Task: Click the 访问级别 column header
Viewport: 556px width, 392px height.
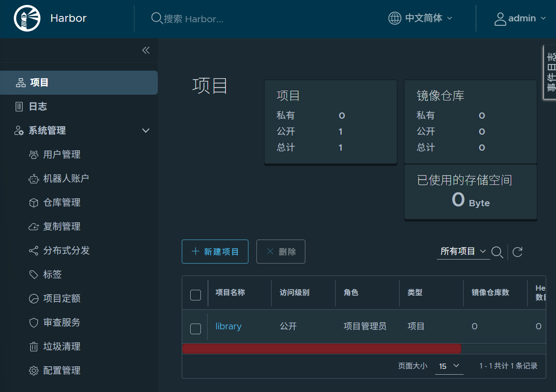Action: (294, 292)
